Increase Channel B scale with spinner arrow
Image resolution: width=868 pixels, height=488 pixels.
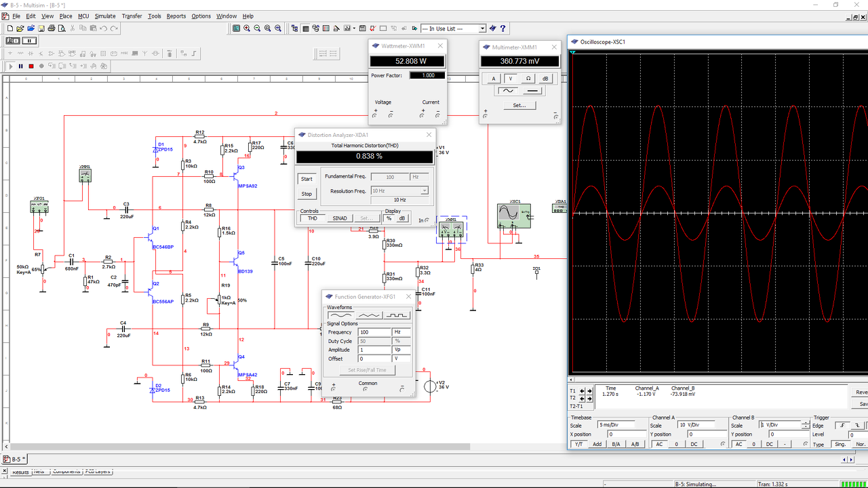[805, 423]
